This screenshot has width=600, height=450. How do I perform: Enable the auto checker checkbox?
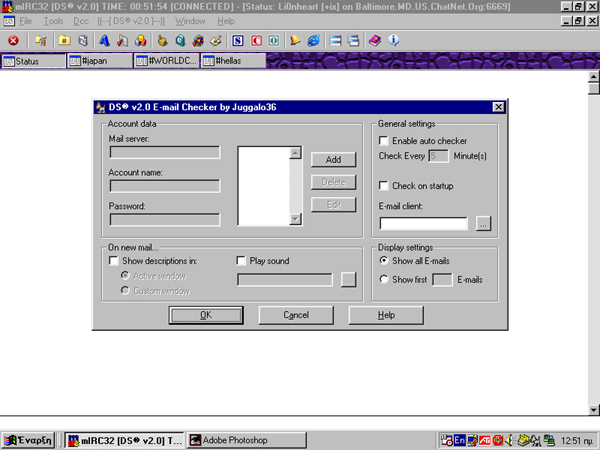pos(383,141)
